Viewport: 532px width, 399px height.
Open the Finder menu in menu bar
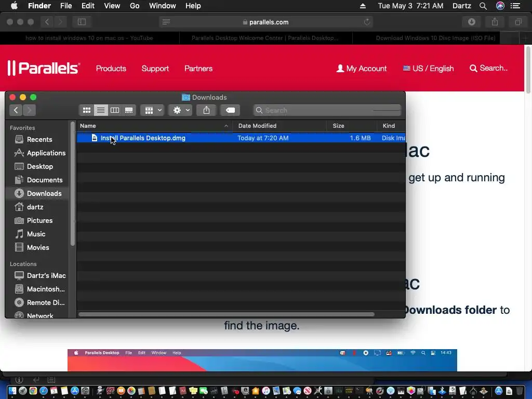pyautogui.click(x=39, y=6)
